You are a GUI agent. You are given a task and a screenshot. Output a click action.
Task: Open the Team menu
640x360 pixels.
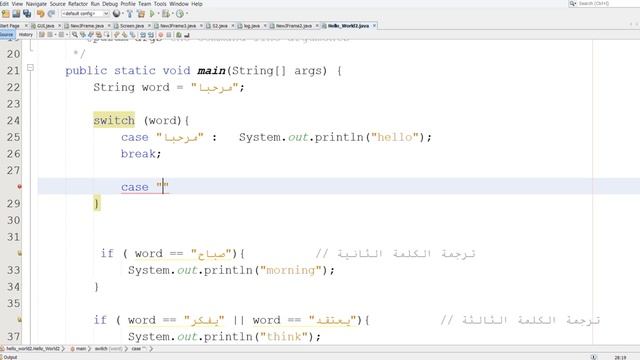click(144, 4)
